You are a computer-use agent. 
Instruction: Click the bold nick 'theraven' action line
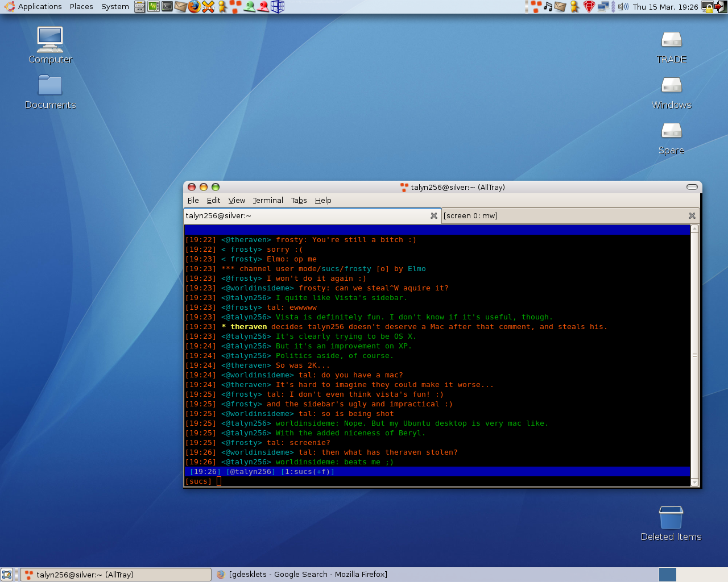tap(249, 327)
